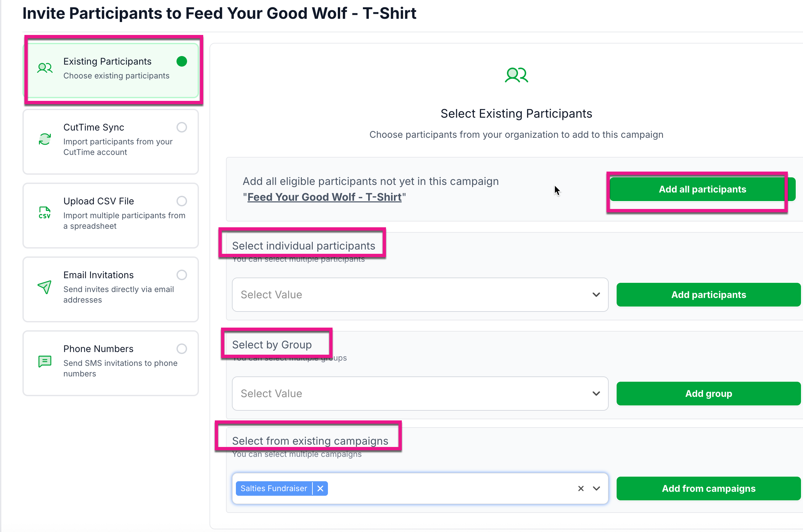
Task: Open the Feed Your Good Wolf campaign link
Action: (x=324, y=197)
